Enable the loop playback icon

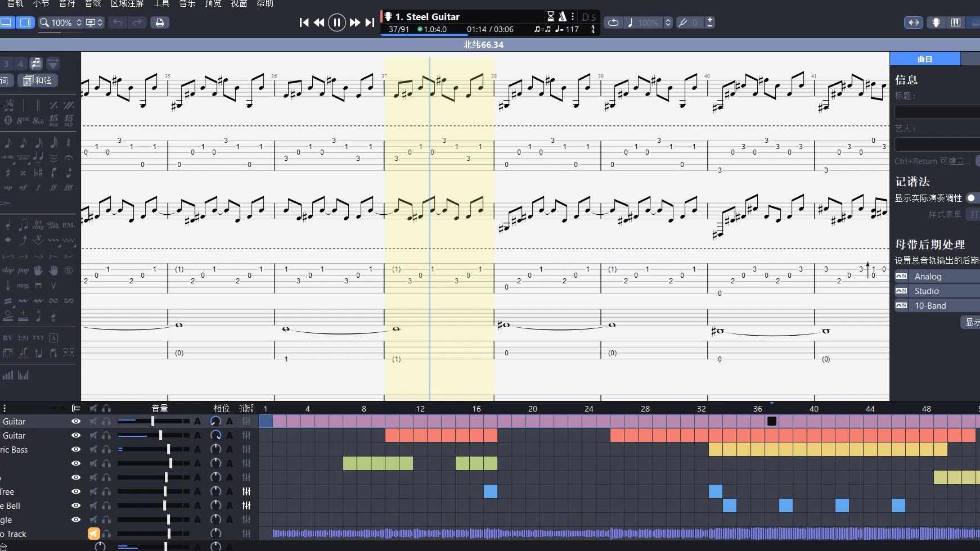pyautogui.click(x=613, y=22)
